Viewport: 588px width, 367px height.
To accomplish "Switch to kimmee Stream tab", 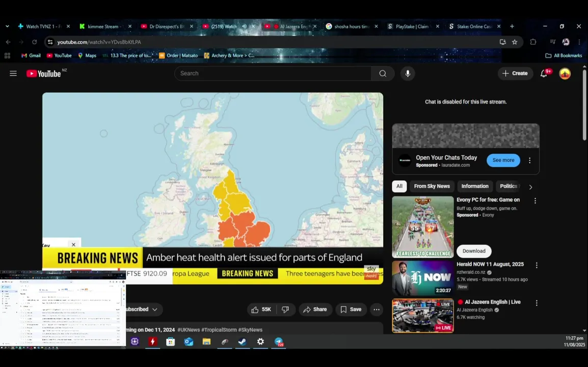I will pyautogui.click(x=105, y=27).
